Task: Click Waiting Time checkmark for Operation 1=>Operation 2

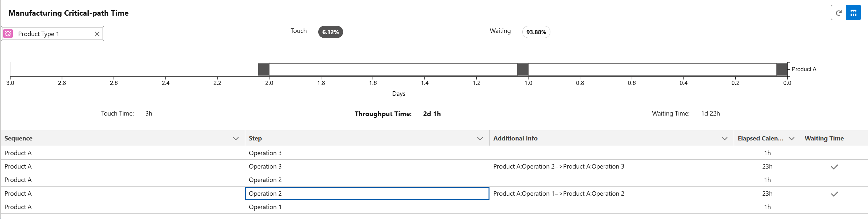Action: (834, 194)
